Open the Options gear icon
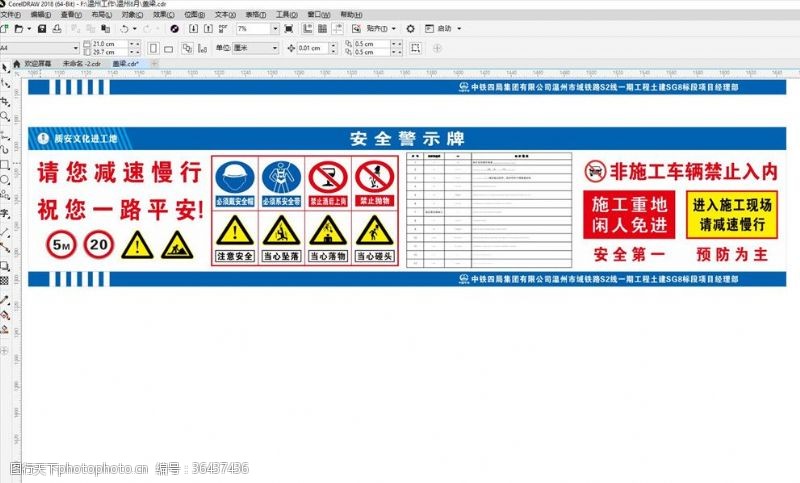 point(410,30)
